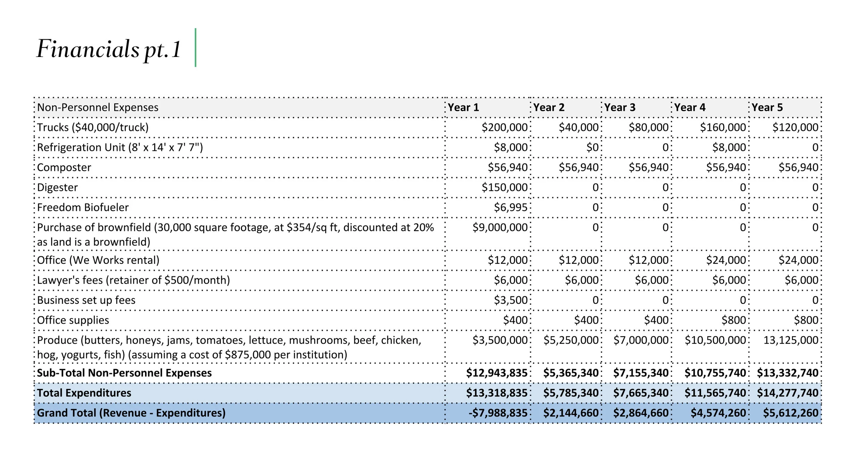The width and height of the screenshot is (868, 458).
Task: Click the Office (We Works rental) label
Action: [98, 260]
